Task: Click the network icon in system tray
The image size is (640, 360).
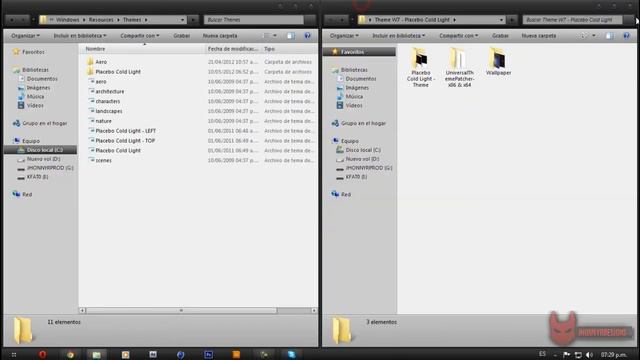Action: pyautogui.click(x=578, y=355)
